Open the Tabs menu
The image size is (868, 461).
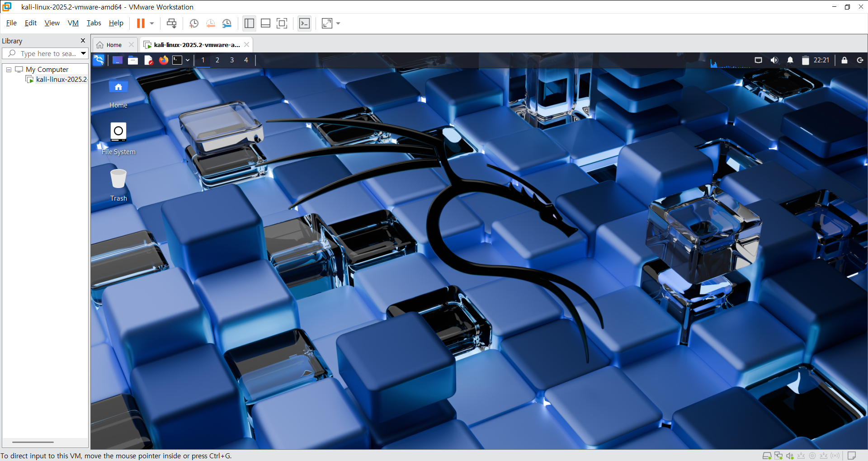94,23
